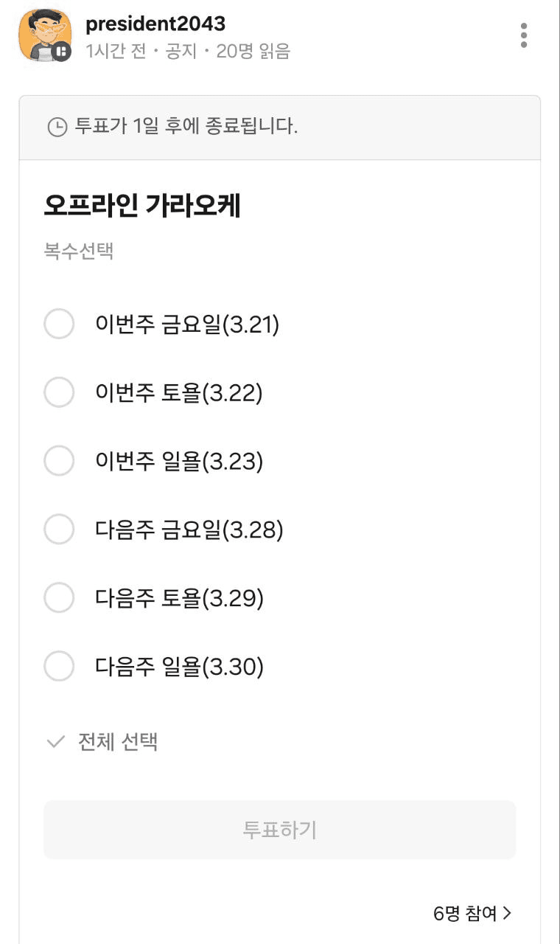Click the 투표하기 vote button
The width and height of the screenshot is (560, 944).
(280, 830)
